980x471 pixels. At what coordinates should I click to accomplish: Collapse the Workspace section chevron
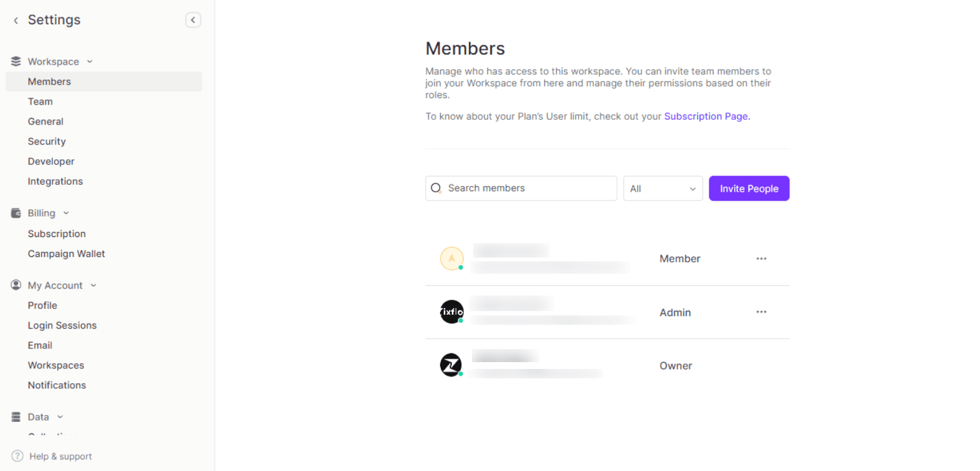tap(90, 61)
